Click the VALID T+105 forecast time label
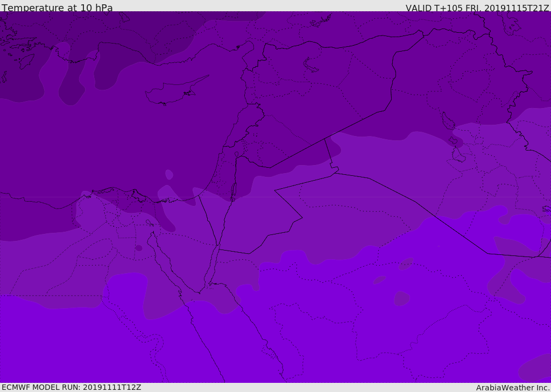 click(x=477, y=8)
